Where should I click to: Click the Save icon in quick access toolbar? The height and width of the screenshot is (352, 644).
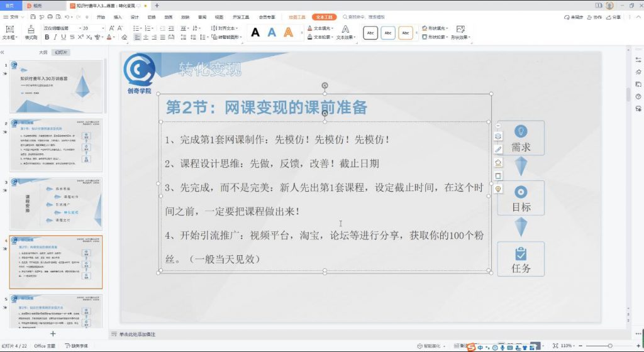coord(33,17)
